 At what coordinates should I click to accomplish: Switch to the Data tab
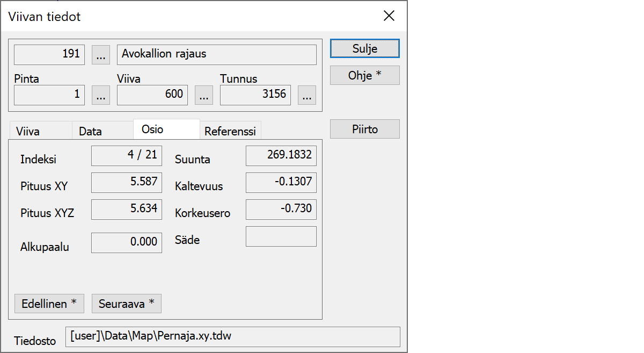[x=90, y=131]
